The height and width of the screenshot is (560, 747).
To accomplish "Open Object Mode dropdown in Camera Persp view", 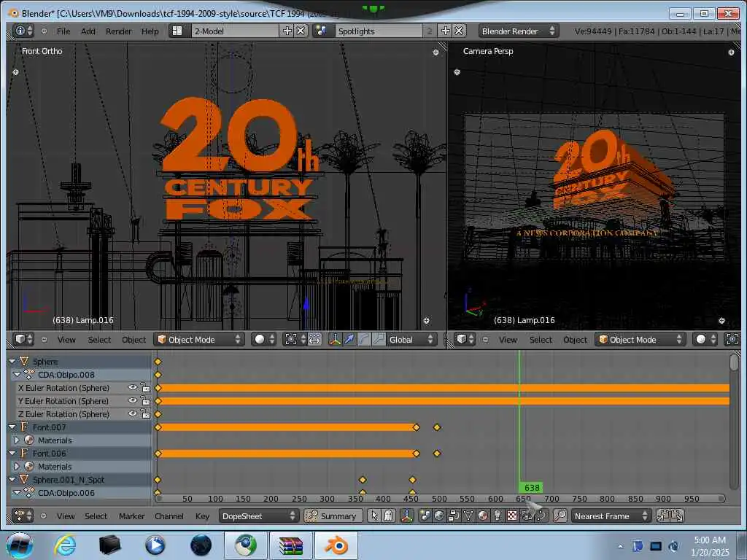I will (640, 340).
